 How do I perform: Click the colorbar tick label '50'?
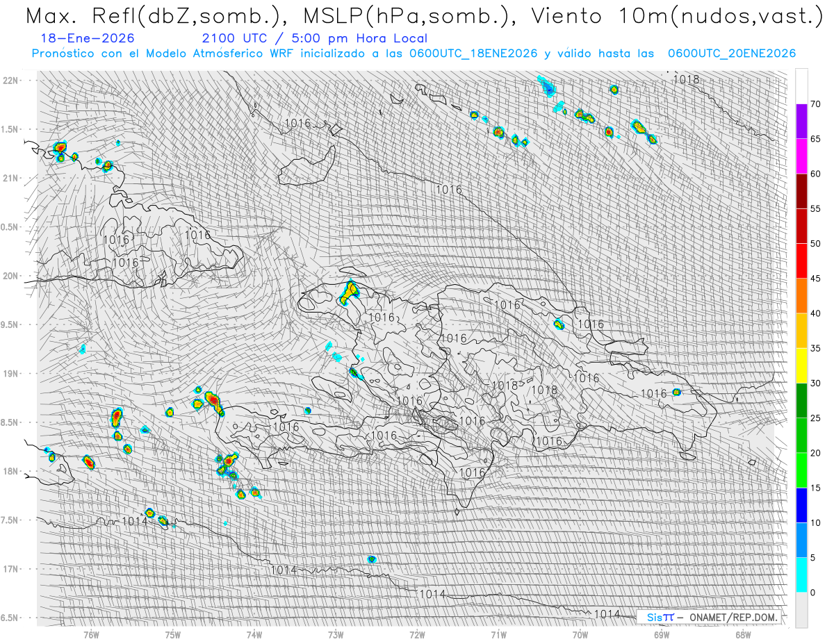coord(815,244)
